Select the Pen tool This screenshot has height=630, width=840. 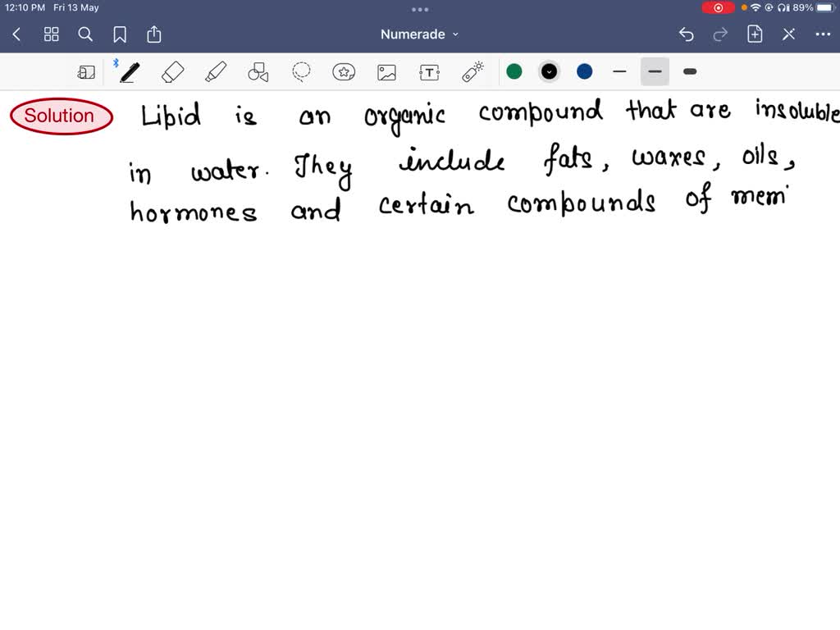[128, 72]
